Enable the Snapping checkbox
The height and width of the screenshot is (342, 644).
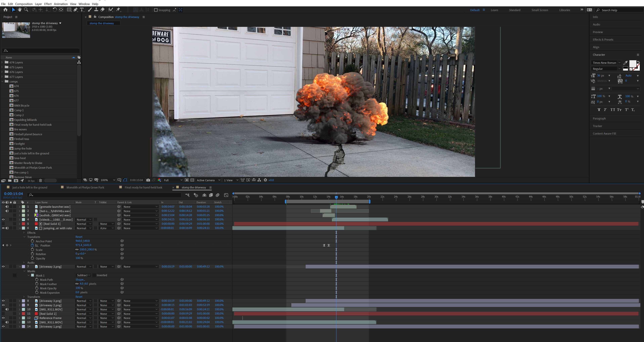156,10
